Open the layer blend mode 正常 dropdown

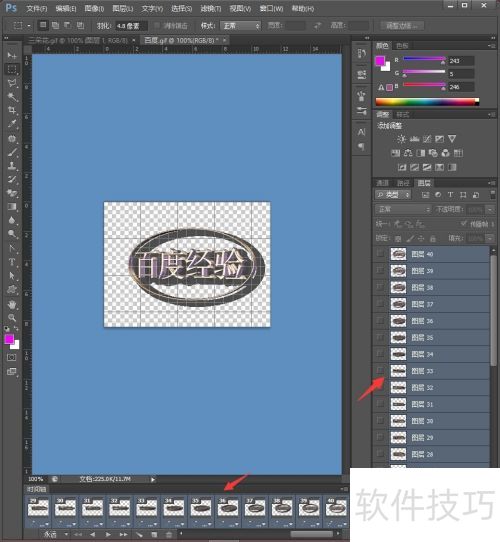[x=403, y=209]
